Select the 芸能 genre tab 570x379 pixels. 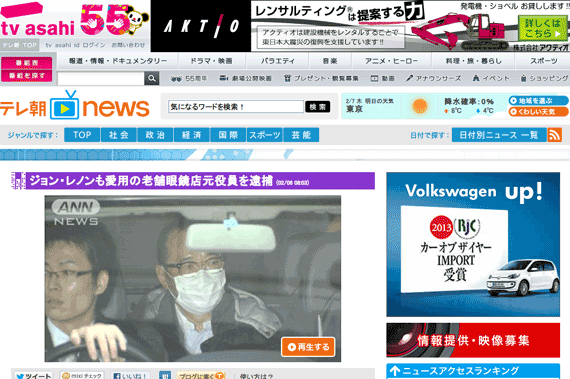click(301, 135)
